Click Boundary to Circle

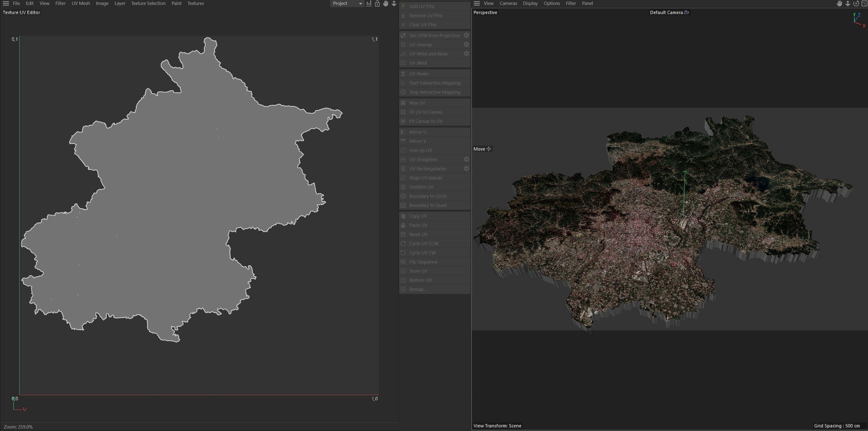coord(434,196)
